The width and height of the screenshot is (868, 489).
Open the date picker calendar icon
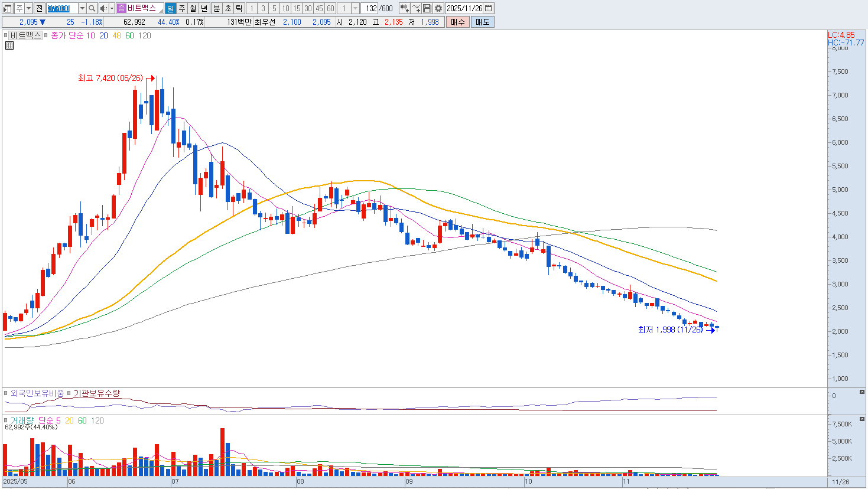point(489,8)
